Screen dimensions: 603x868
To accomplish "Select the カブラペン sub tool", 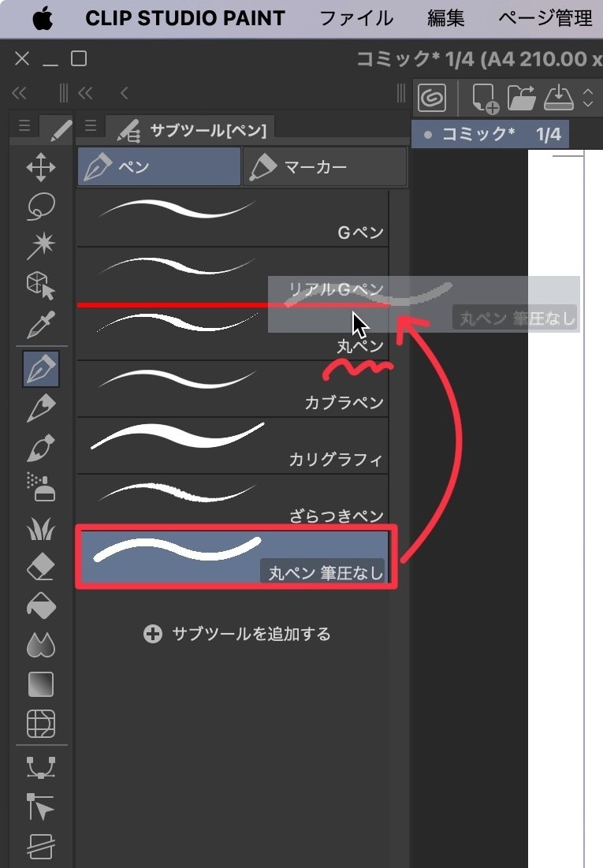I will click(x=233, y=389).
